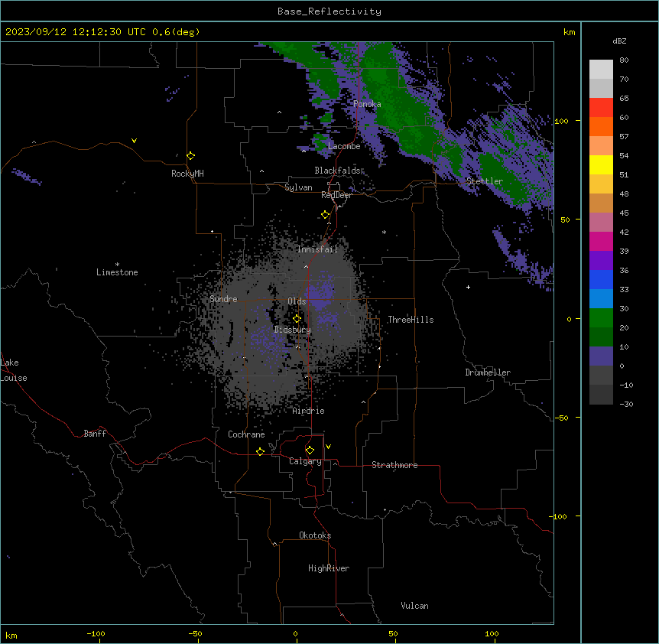This screenshot has width=659, height=644.
Task: Pick the red 60–65 dBZ legend color
Action: click(x=601, y=108)
